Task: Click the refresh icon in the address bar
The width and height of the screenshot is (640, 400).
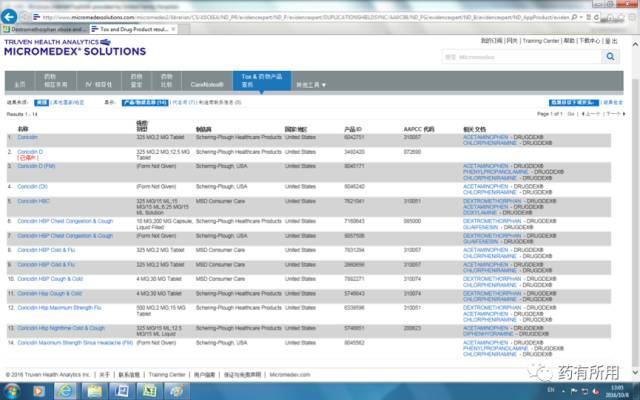Action: point(596,18)
